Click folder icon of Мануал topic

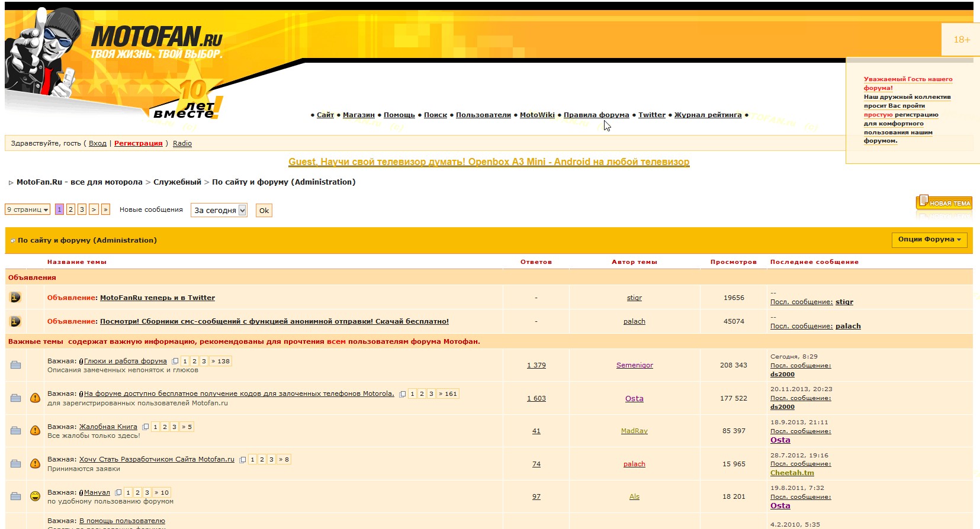click(x=16, y=496)
